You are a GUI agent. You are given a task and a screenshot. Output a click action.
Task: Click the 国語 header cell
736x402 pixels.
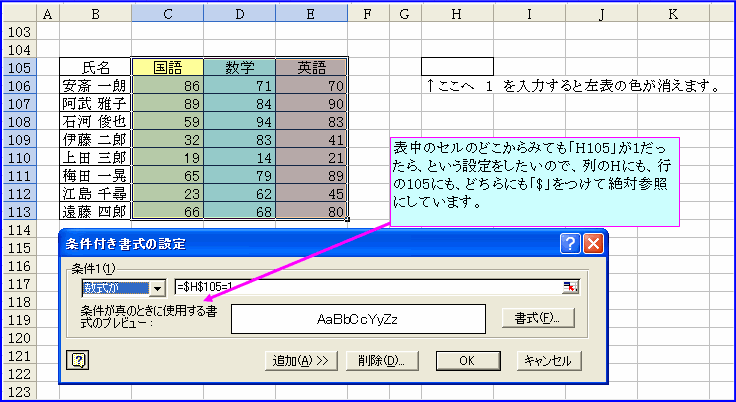tap(168, 67)
